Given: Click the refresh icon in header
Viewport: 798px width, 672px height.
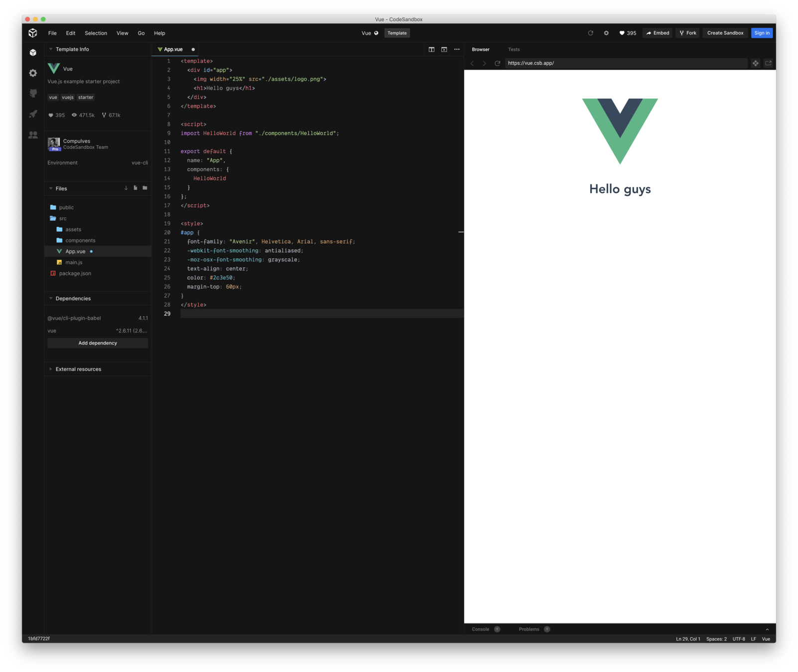Looking at the screenshot, I should pyautogui.click(x=590, y=33).
